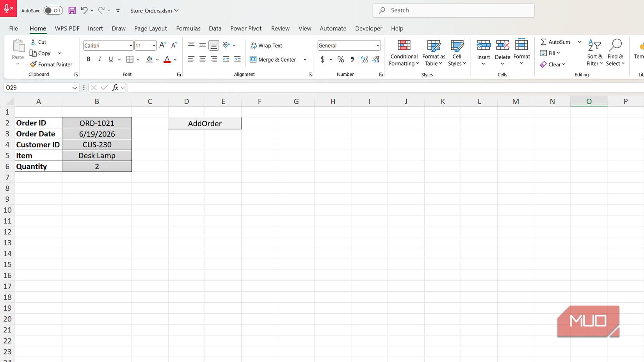Open the General number format dropdown

tap(378, 46)
